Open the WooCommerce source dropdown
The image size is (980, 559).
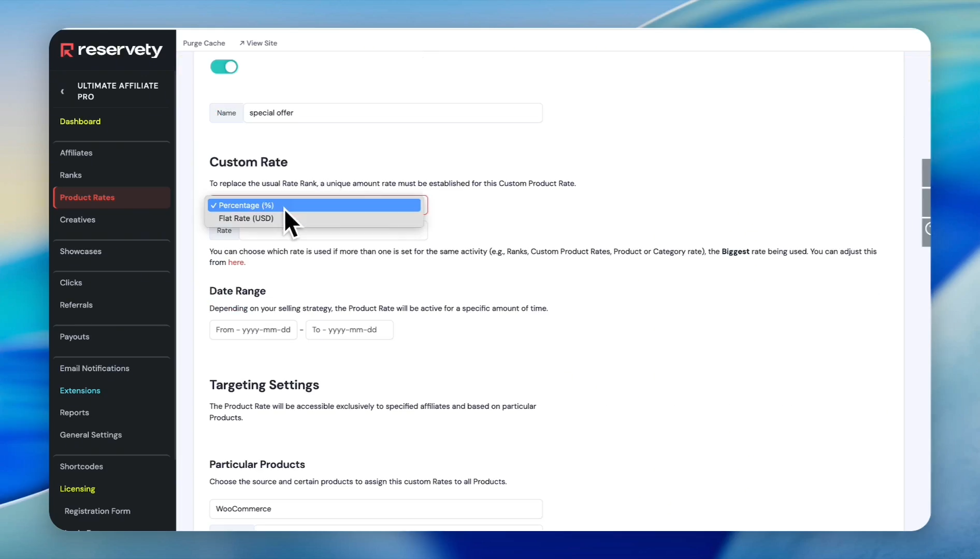376,509
